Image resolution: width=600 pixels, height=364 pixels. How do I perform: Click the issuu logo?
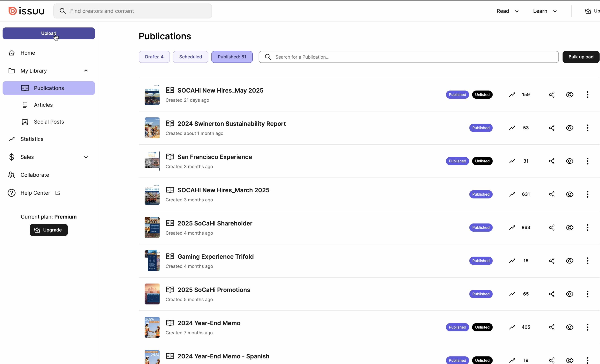pos(26,11)
